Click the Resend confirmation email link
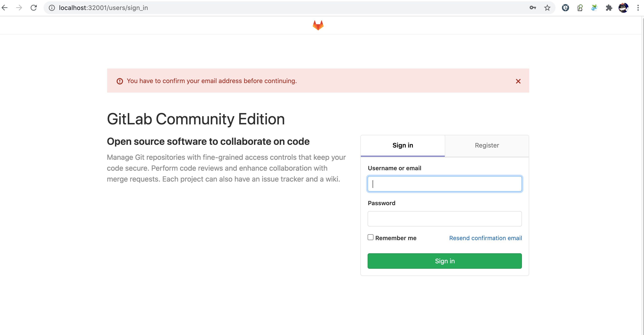 pos(485,238)
